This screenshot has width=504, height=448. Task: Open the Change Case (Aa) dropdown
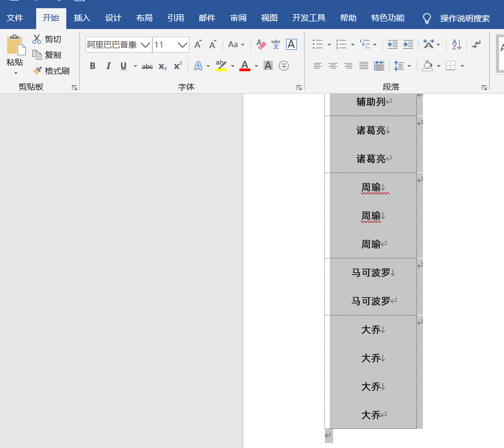pyautogui.click(x=236, y=44)
